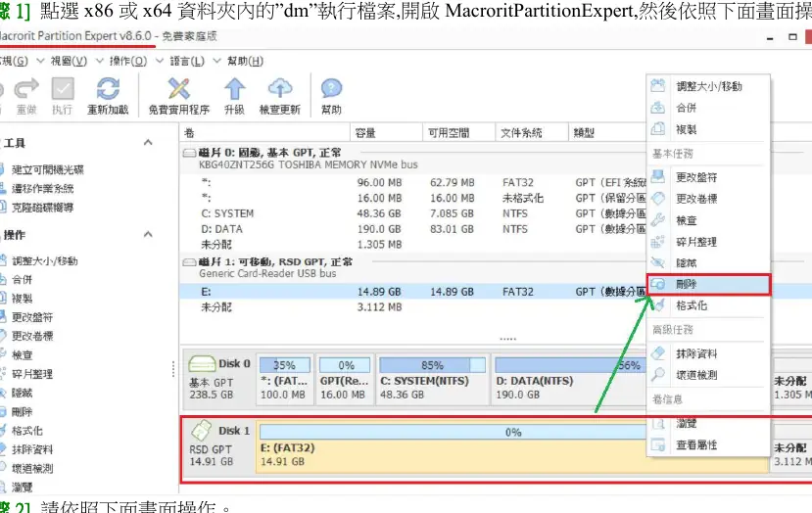This screenshot has height=513, width=812.
Task: Click the 重做 (Redo) toolbar icon
Action: click(x=26, y=89)
